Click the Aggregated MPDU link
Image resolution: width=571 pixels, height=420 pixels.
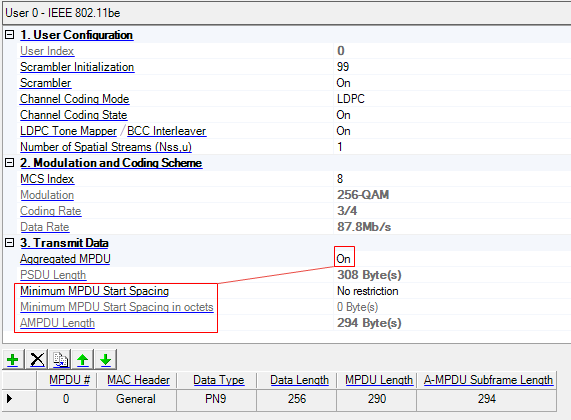coord(65,259)
